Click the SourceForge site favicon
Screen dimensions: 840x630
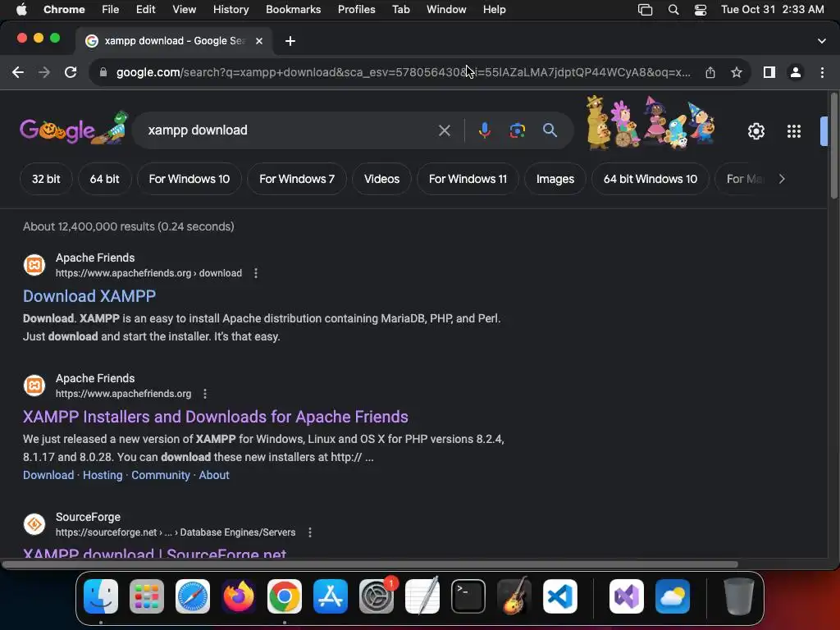pyautogui.click(x=34, y=524)
